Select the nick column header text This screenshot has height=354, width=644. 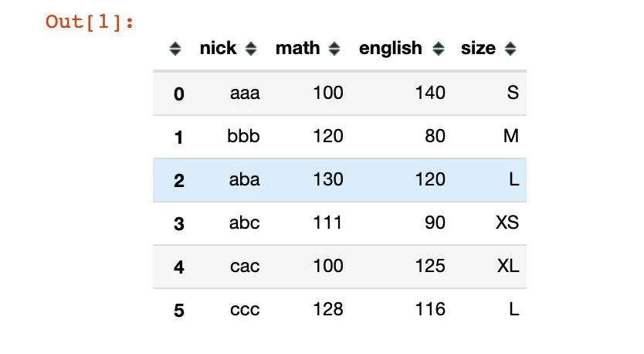click(x=218, y=48)
